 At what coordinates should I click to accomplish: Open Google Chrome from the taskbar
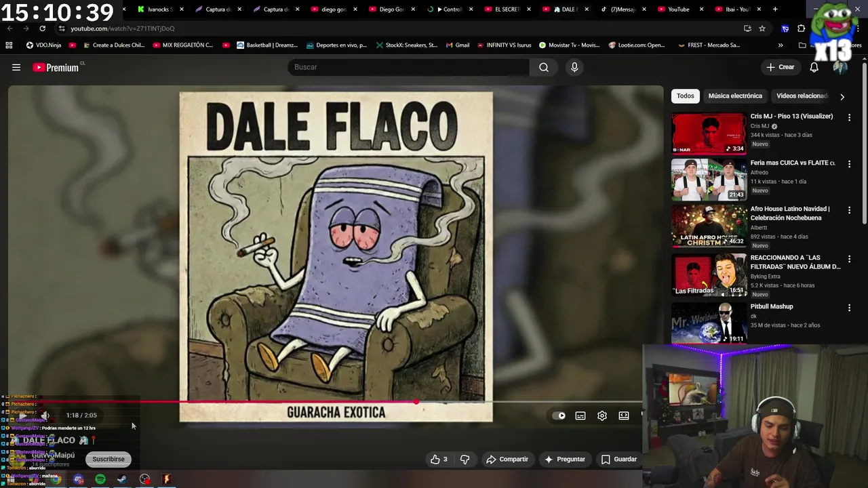point(56,479)
